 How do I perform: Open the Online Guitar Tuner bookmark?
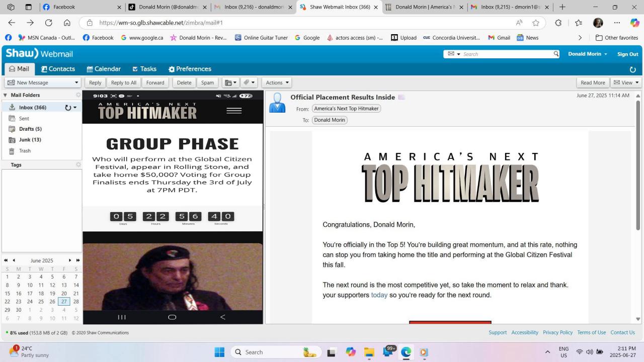[261, 38]
